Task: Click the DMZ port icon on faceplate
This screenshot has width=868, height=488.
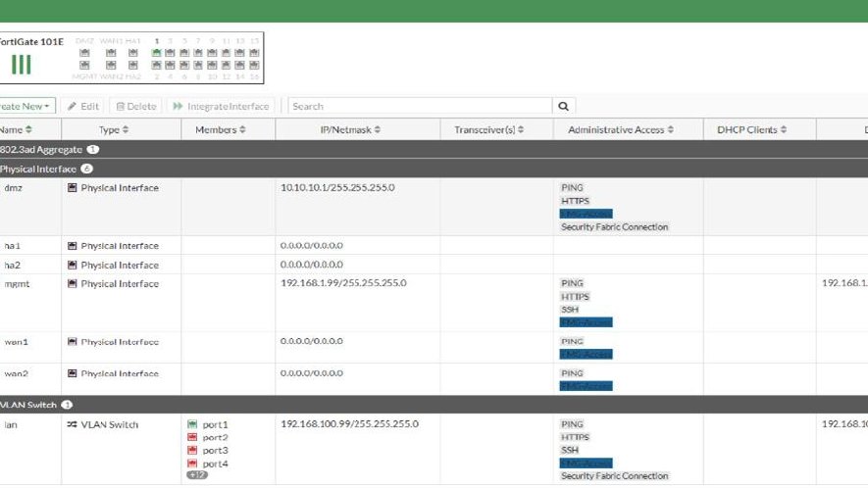Action: point(84,53)
